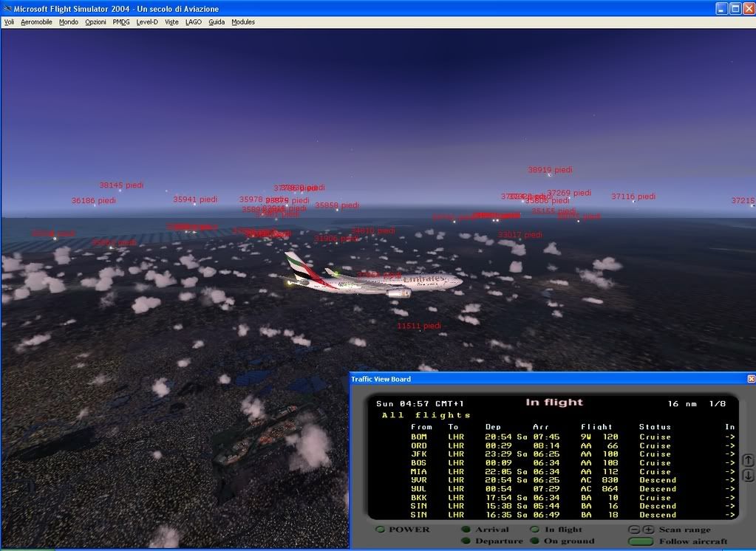Select arrow for flight BA 10 from BKK
The image size is (756, 551).
[x=730, y=498]
